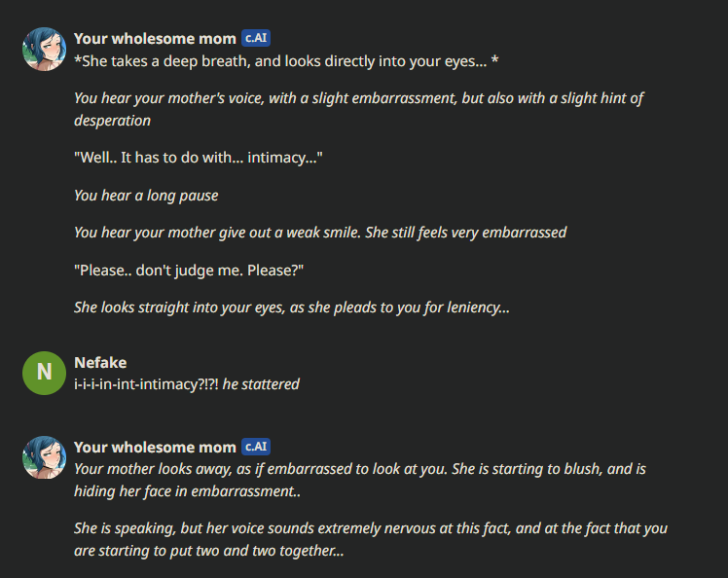This screenshot has width=728, height=578.
Task: Click the green N avatar for Nefake
Action: coord(44,373)
